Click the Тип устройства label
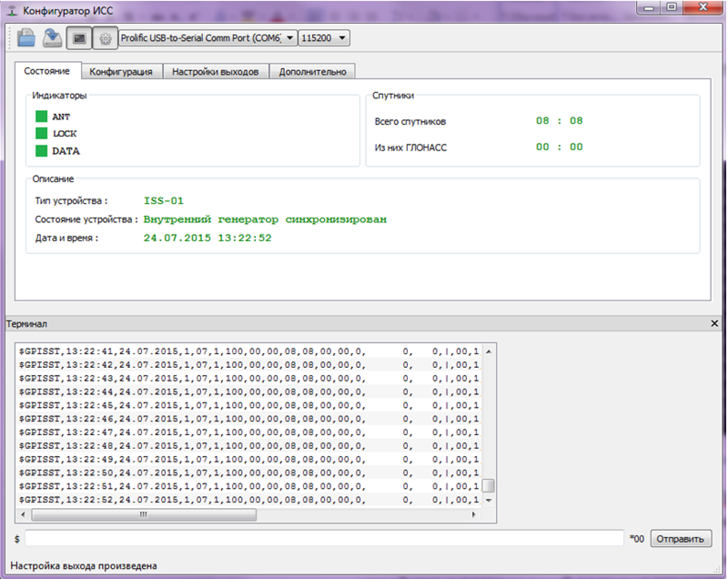 (x=71, y=201)
